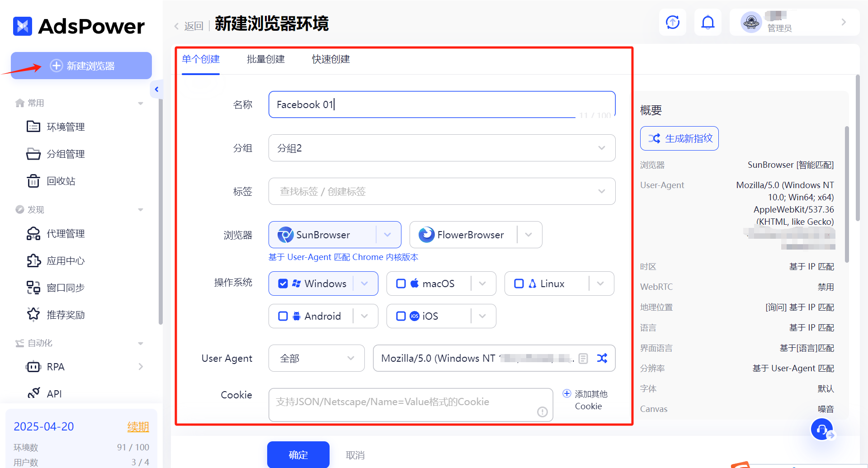Switch to the 批量创建 tab
Viewport: 868px width, 468px height.
point(266,59)
